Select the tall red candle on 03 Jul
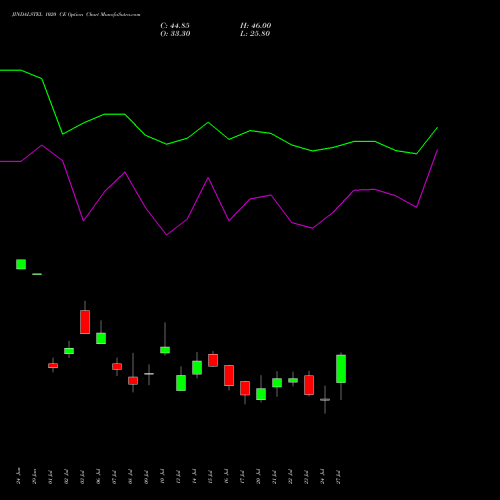This screenshot has width=500, height=500. click(85, 322)
